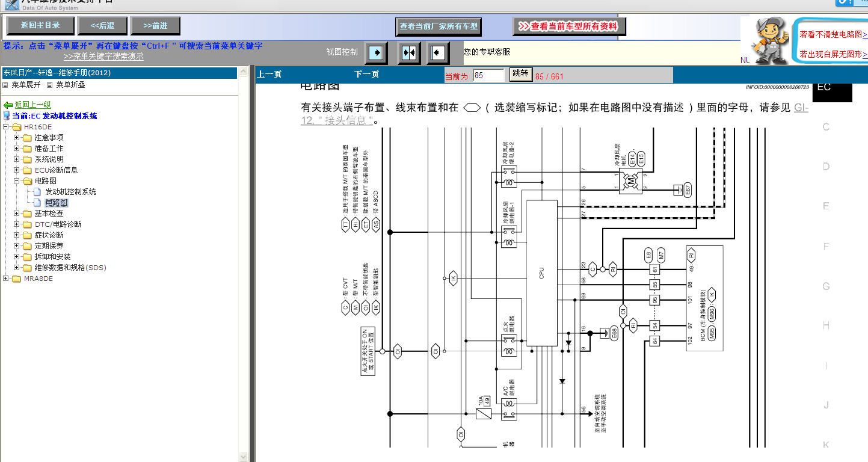Image resolution: width=868 pixels, height=462 pixels.
Task: Click the <<后退 button
Action: [103, 25]
